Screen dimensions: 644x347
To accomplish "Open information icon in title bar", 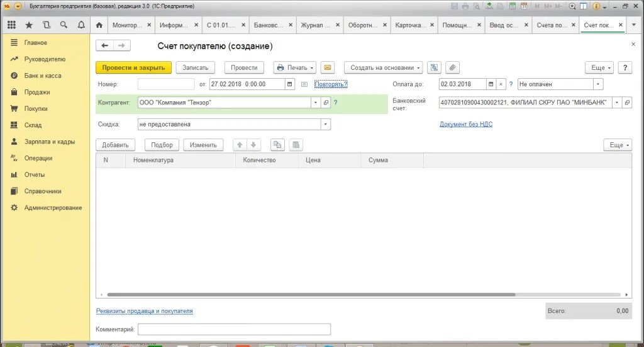I will pos(596,6).
